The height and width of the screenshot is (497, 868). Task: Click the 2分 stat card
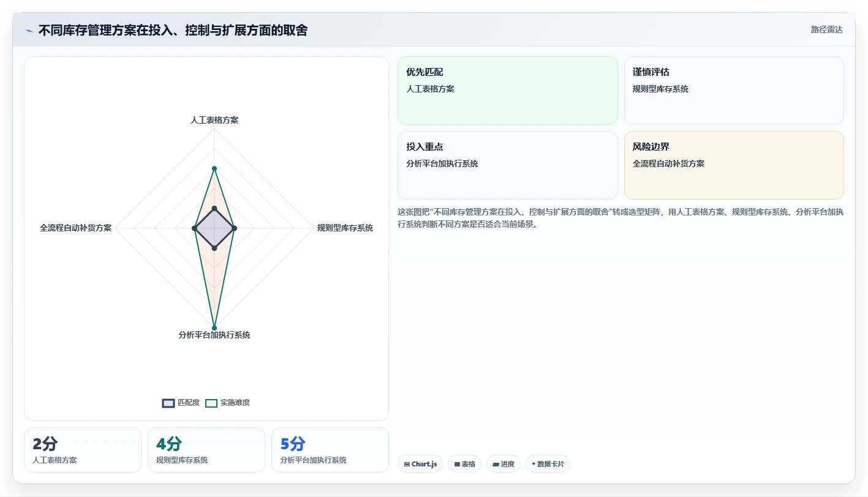83,450
